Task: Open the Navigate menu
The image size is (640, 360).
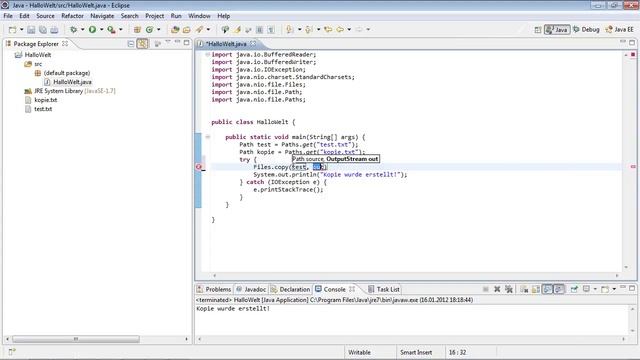Action: click(x=102, y=16)
